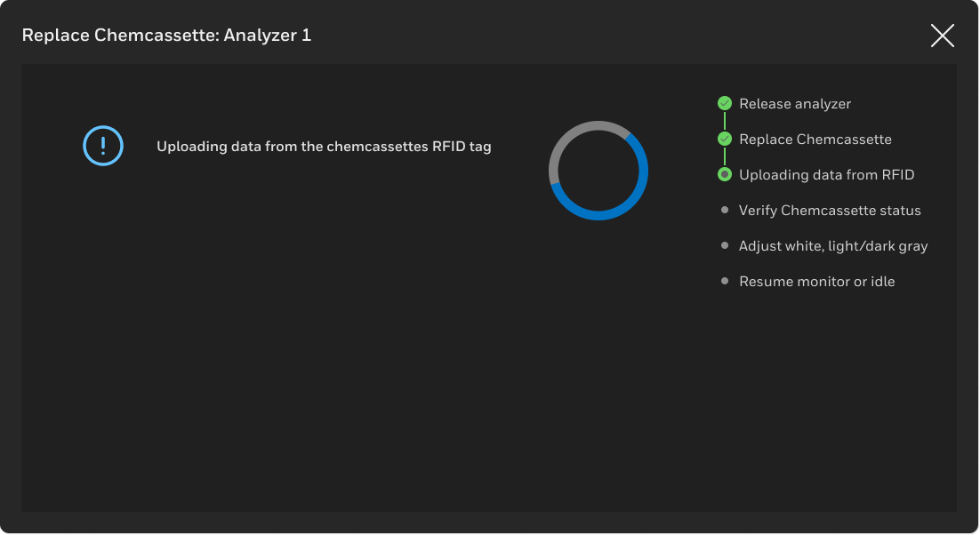Click the active step indicator for Uploading data
The image size is (980, 535).
pos(725,175)
